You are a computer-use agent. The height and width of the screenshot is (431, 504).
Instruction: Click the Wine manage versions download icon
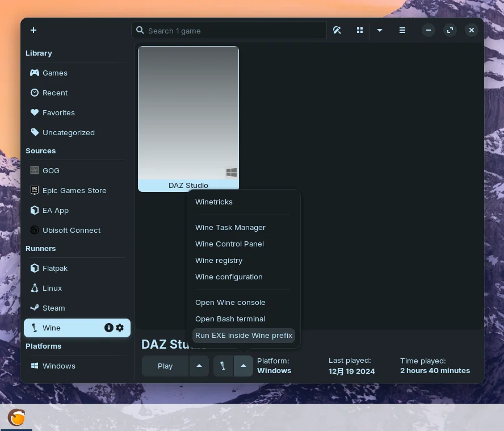pyautogui.click(x=108, y=328)
